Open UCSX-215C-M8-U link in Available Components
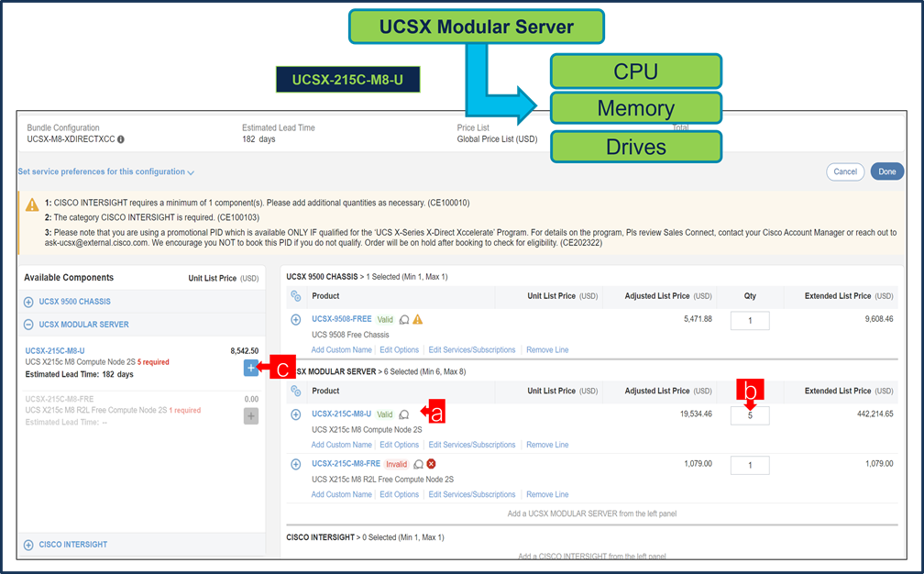The height and width of the screenshot is (574, 924). 55,350
